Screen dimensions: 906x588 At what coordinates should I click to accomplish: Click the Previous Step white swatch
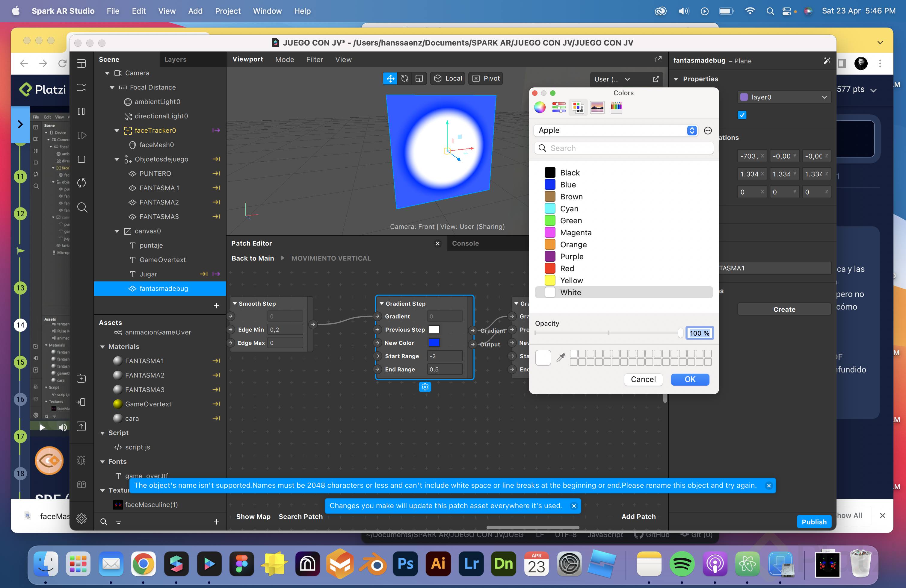pyautogui.click(x=434, y=329)
